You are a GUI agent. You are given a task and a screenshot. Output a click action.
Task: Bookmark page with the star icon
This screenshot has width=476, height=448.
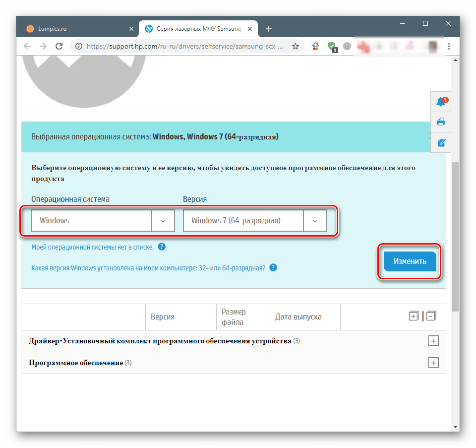pyautogui.click(x=296, y=46)
